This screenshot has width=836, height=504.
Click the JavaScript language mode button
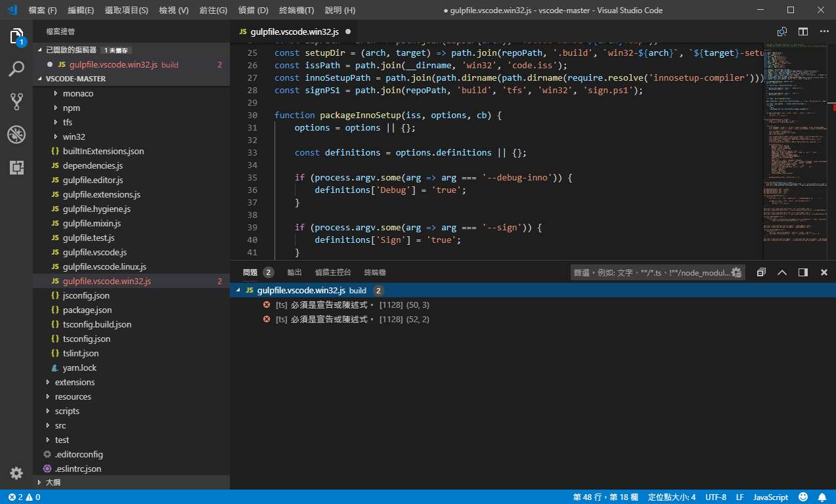(770, 497)
